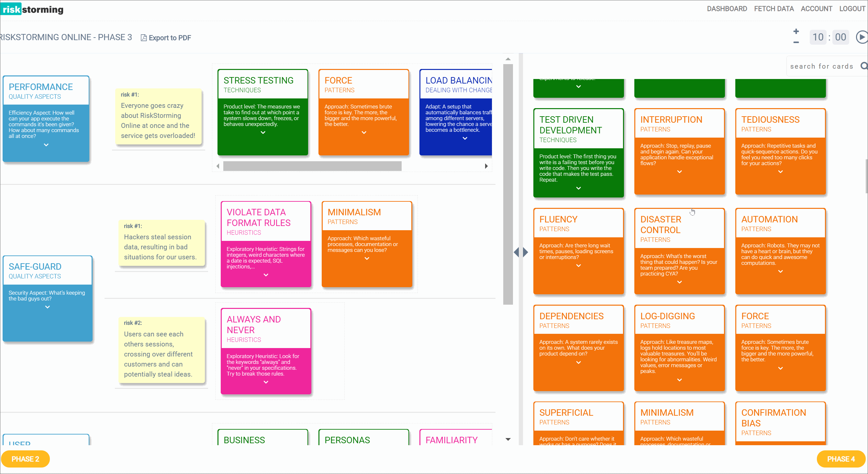Click the Export to PDF icon
This screenshot has height=474, width=868.
[144, 38]
